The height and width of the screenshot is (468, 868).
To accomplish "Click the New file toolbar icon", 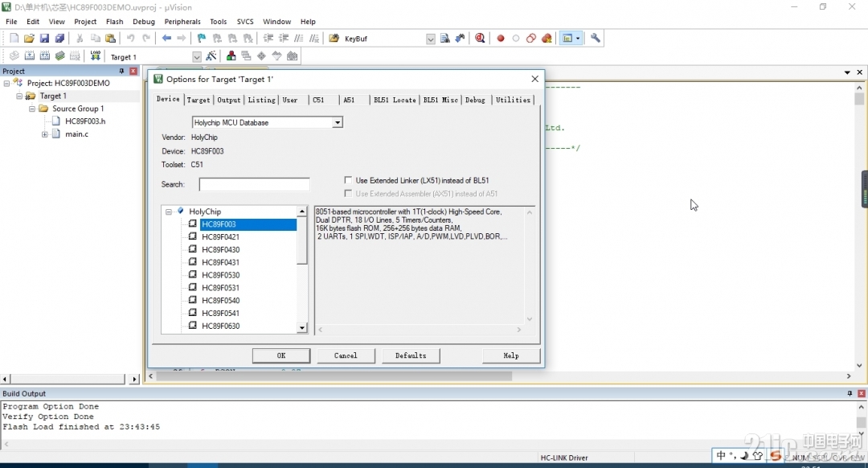I will [x=14, y=39].
